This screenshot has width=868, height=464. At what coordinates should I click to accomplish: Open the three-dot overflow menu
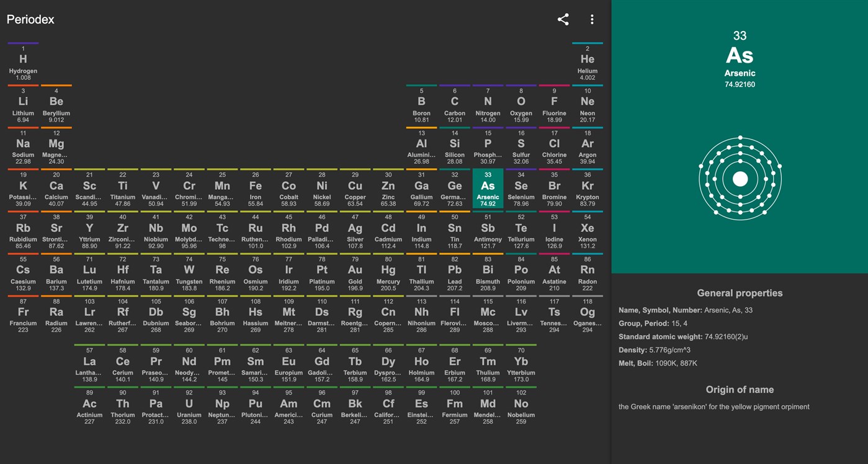click(x=591, y=19)
